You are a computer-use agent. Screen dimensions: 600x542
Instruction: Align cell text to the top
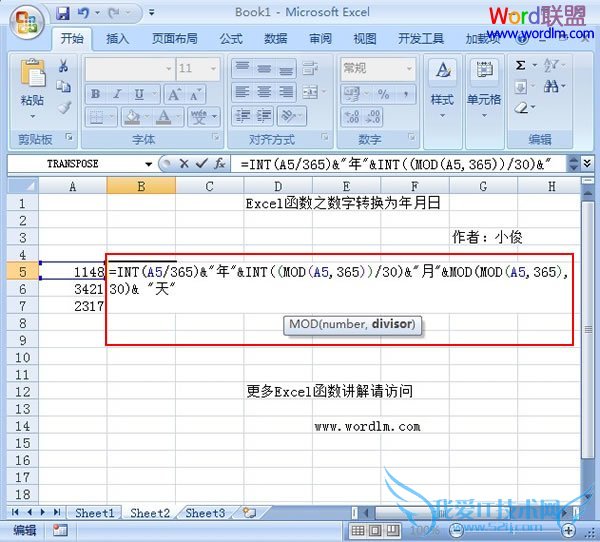(x=242, y=68)
